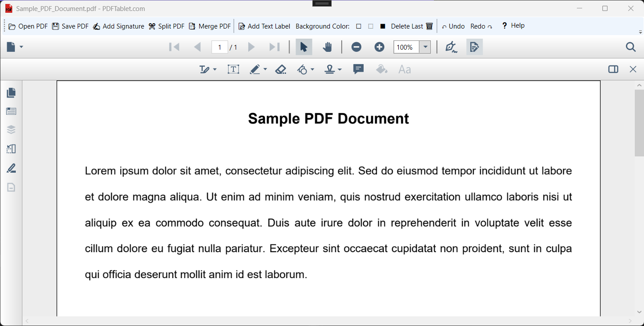The height and width of the screenshot is (326, 644).
Task: Open the search magnifier tool
Action: pyautogui.click(x=631, y=47)
